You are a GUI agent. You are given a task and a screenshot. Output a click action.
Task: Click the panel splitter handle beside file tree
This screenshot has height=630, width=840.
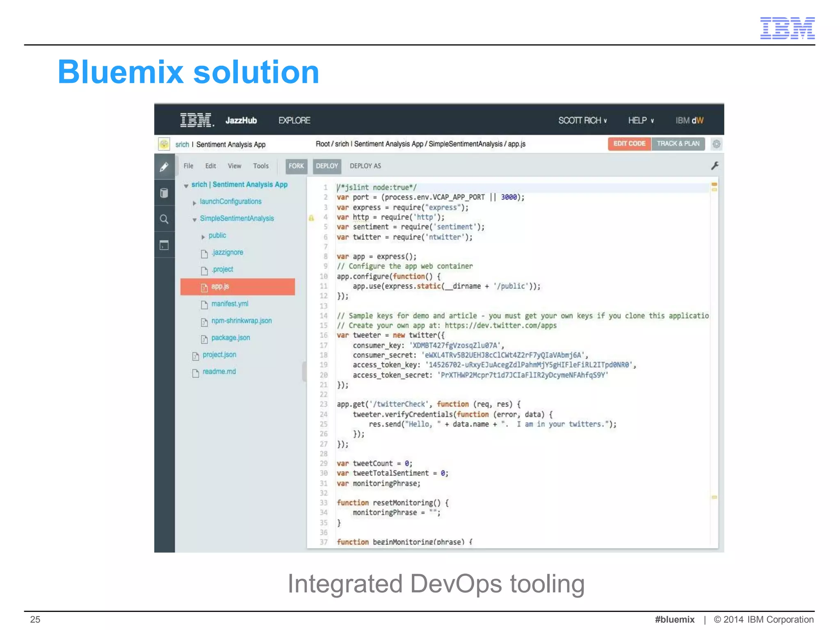point(304,372)
